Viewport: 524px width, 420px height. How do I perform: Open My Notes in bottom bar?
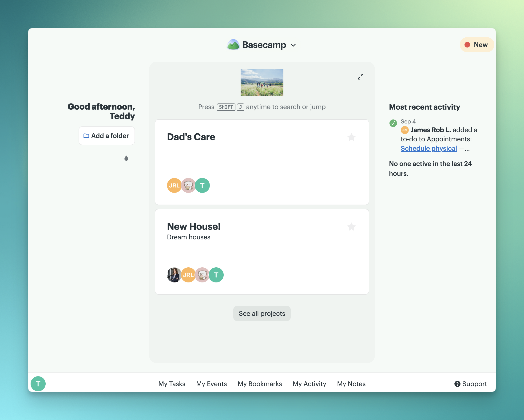351,384
